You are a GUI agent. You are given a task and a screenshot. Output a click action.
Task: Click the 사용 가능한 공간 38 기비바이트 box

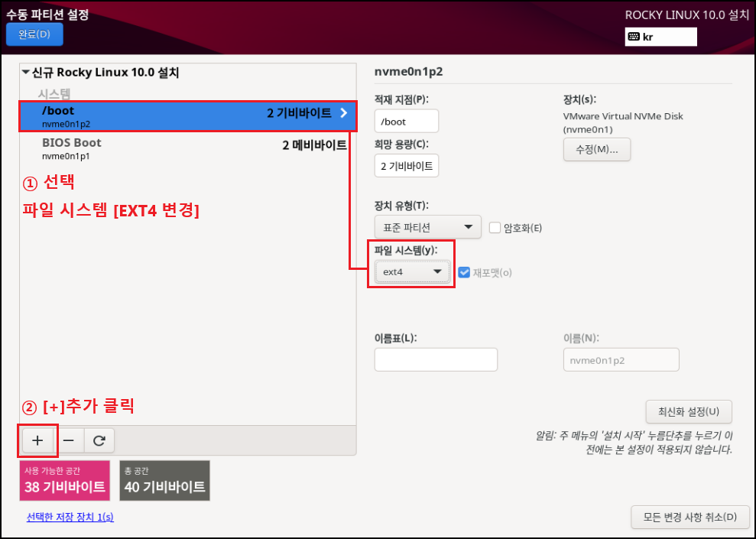click(65, 480)
